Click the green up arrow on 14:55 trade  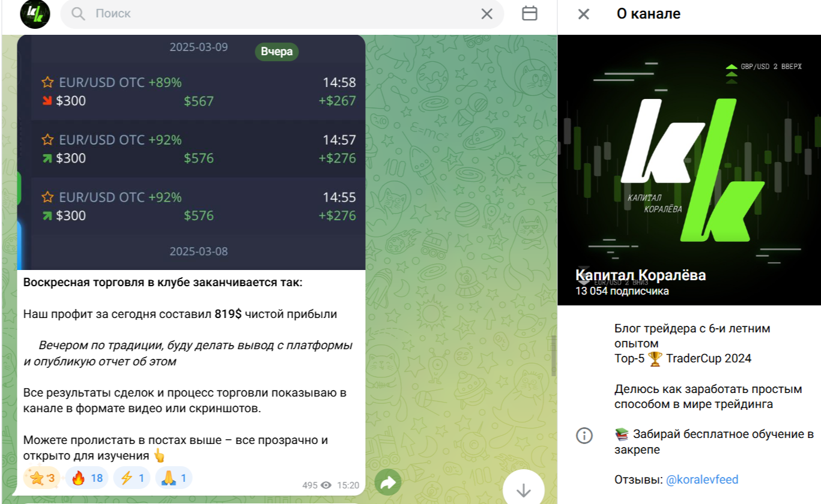coord(47,215)
